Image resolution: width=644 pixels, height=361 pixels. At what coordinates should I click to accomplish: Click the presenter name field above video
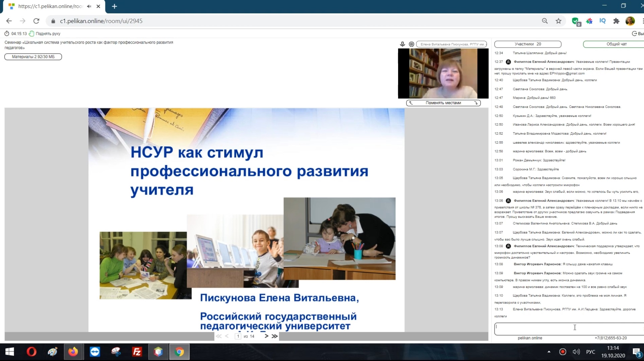[x=452, y=44]
